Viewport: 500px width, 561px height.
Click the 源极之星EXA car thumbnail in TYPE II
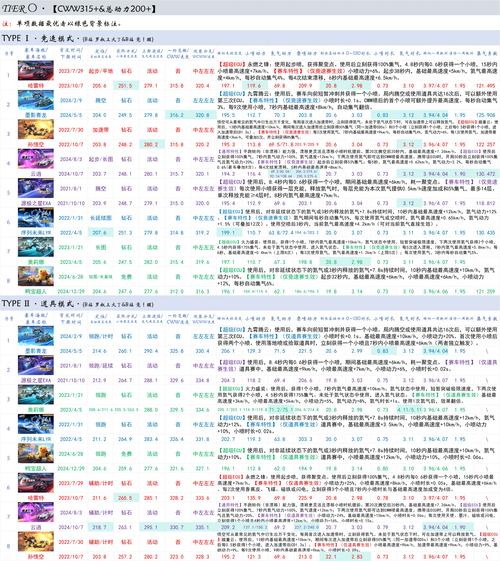(x=36, y=365)
